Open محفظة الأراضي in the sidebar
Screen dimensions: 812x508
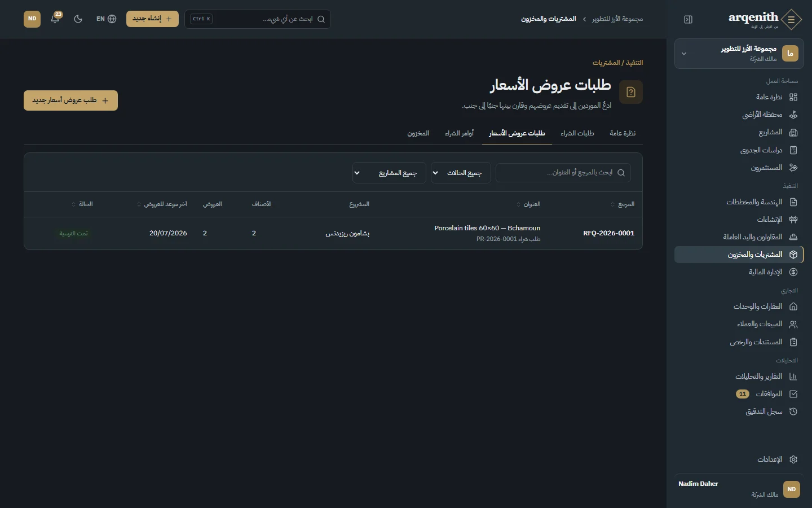coord(739,115)
